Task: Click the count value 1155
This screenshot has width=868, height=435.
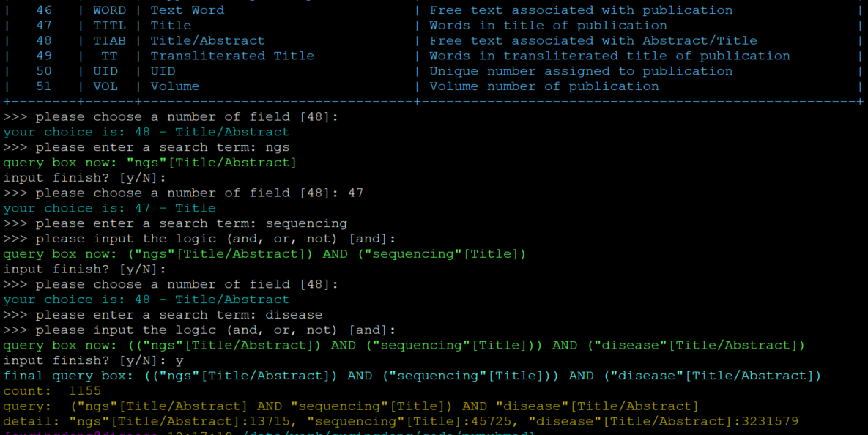Action: tap(85, 391)
